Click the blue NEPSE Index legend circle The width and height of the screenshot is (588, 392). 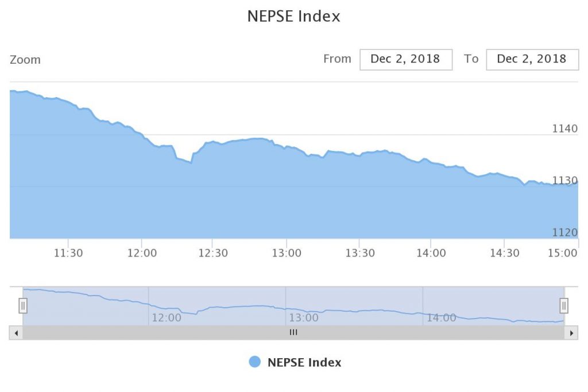click(255, 362)
